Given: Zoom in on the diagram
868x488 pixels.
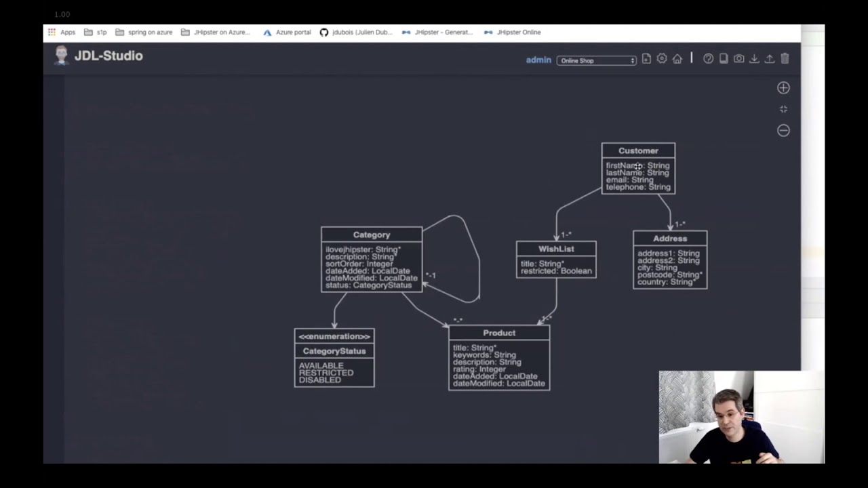Looking at the screenshot, I should pos(783,87).
